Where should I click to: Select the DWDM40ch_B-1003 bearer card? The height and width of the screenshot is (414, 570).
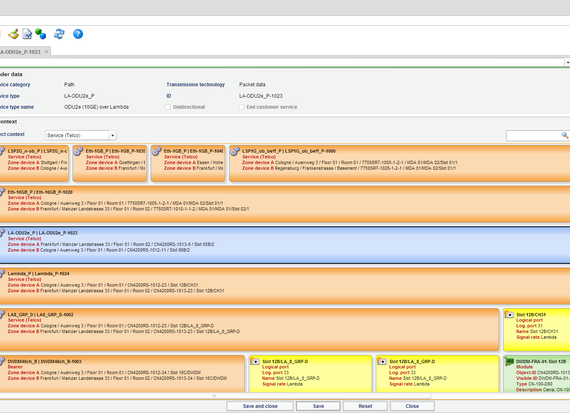point(122,374)
